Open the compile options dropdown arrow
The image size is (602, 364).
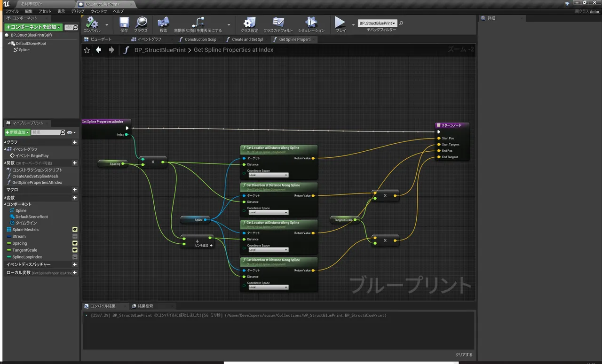107,25
